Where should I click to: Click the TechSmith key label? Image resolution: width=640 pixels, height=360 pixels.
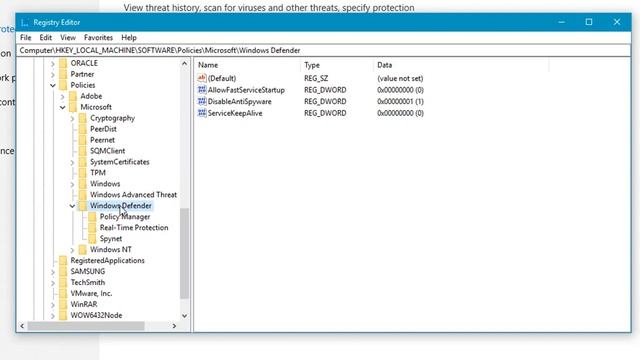tap(87, 282)
